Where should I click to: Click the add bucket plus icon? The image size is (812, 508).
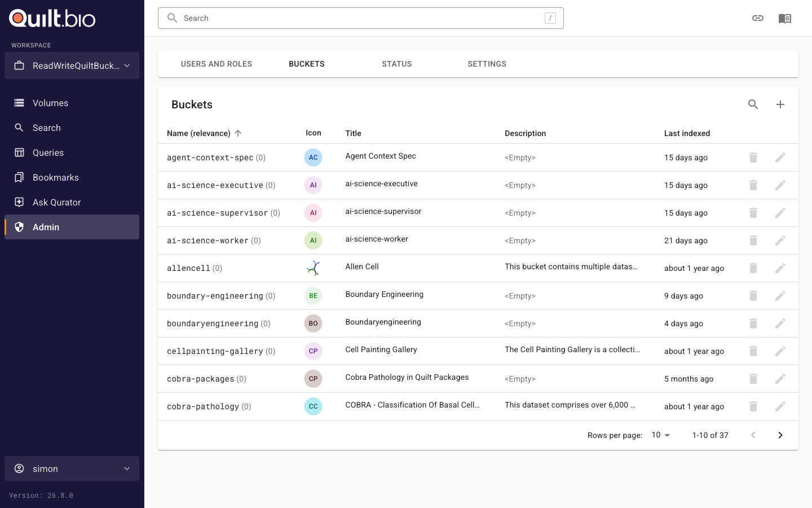point(780,104)
